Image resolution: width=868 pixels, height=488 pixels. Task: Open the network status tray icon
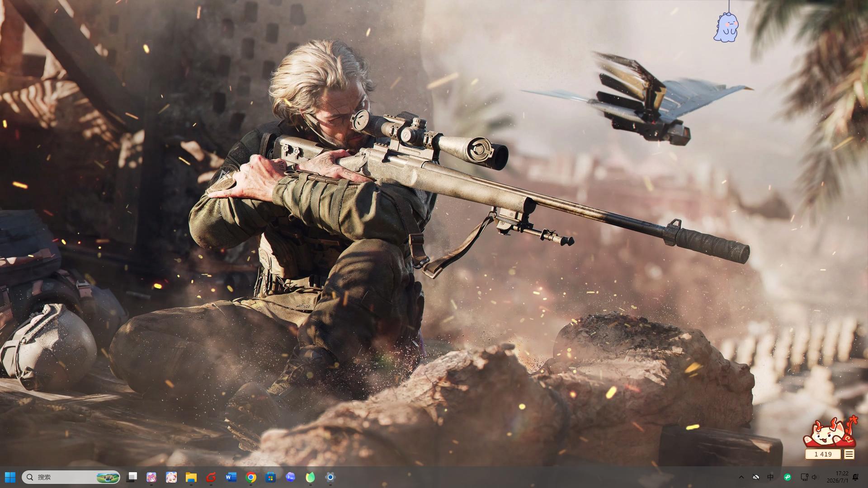pyautogui.click(x=804, y=477)
